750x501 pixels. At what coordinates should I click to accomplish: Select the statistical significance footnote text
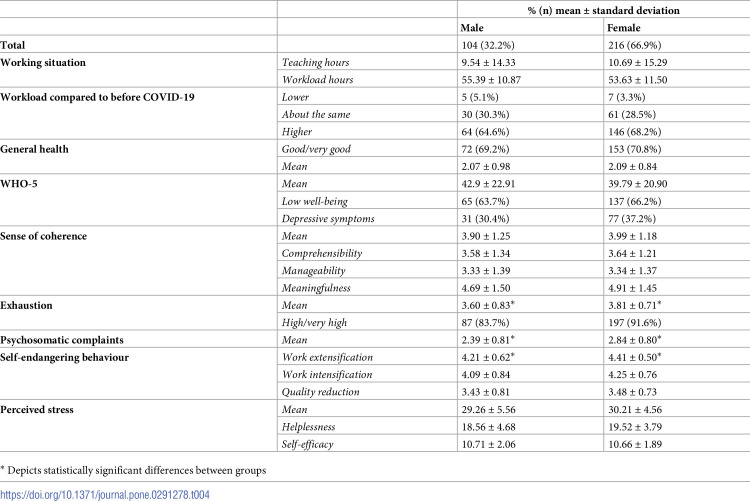click(133, 470)
